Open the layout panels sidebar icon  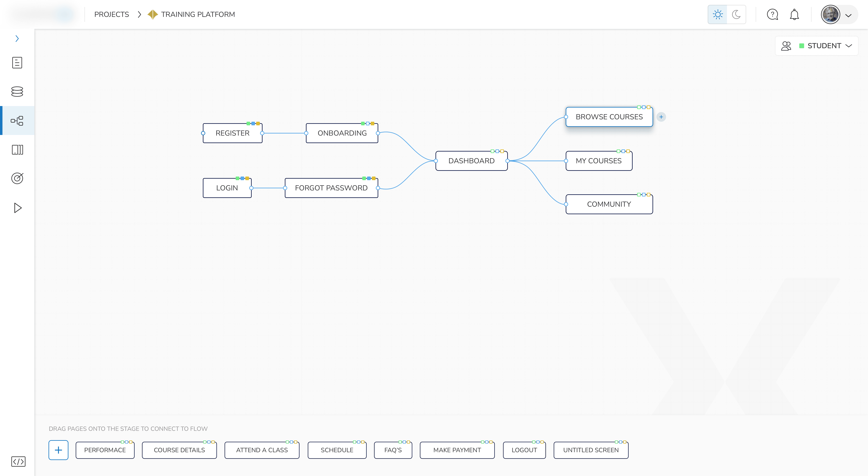(x=17, y=150)
